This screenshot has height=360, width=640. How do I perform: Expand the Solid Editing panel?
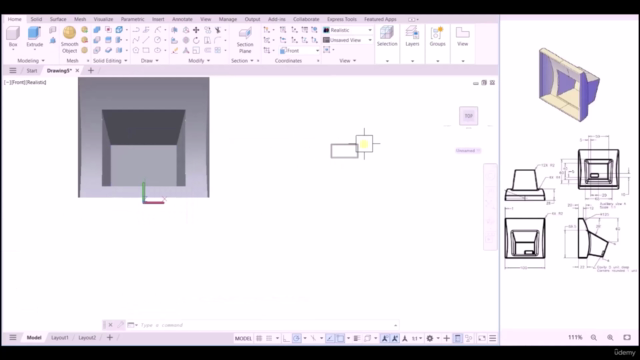pos(110,60)
